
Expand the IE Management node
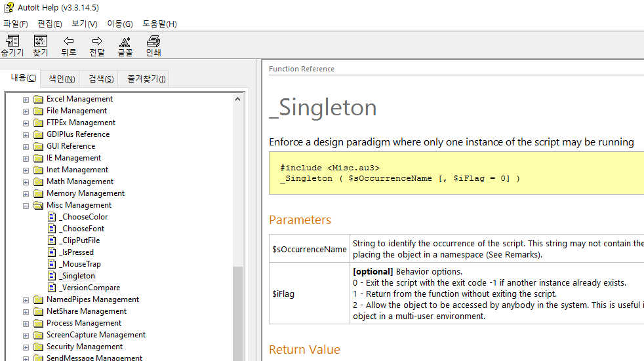[26, 159]
